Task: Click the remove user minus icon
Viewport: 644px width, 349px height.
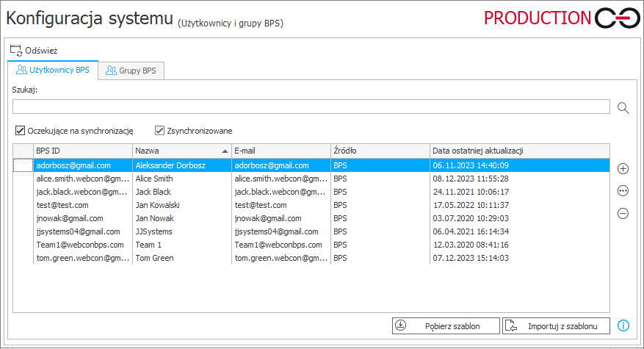Action: tap(623, 213)
